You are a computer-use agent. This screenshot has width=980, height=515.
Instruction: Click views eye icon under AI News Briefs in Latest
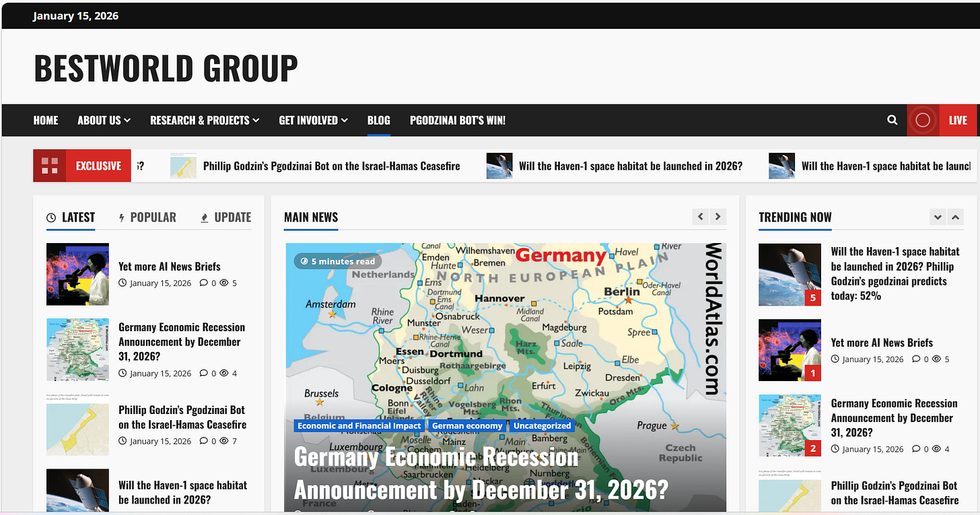tap(224, 283)
